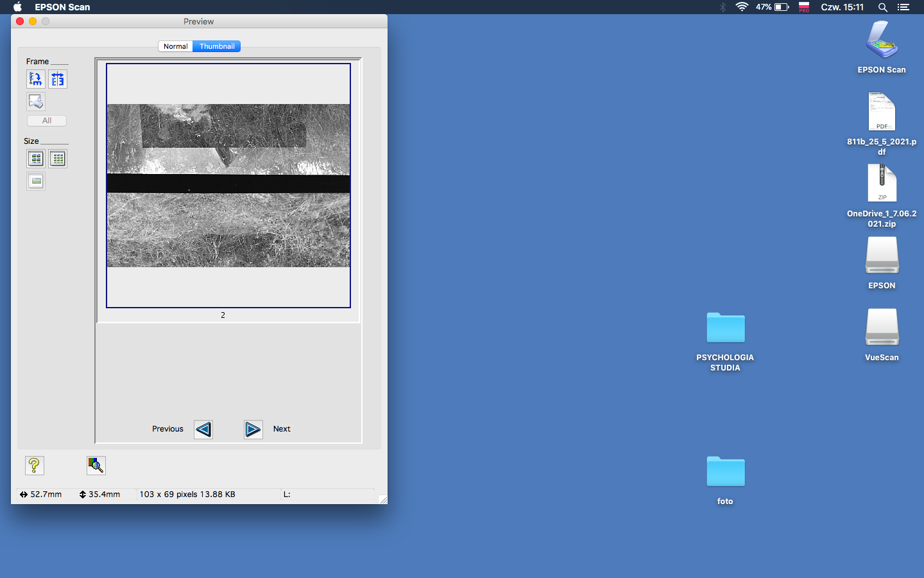This screenshot has height=578, width=924.
Task: Click the mirror frame horizontally icon
Action: point(58,79)
